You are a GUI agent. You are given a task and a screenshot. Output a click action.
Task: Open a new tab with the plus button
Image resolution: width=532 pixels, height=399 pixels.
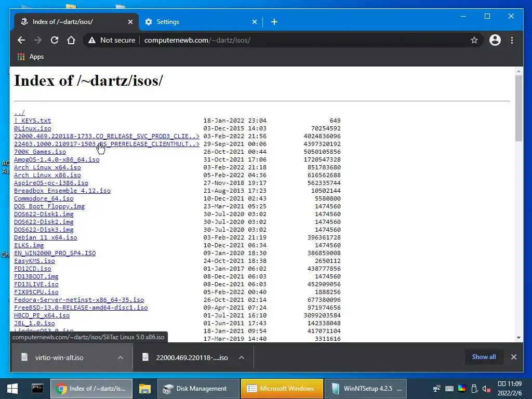click(274, 22)
